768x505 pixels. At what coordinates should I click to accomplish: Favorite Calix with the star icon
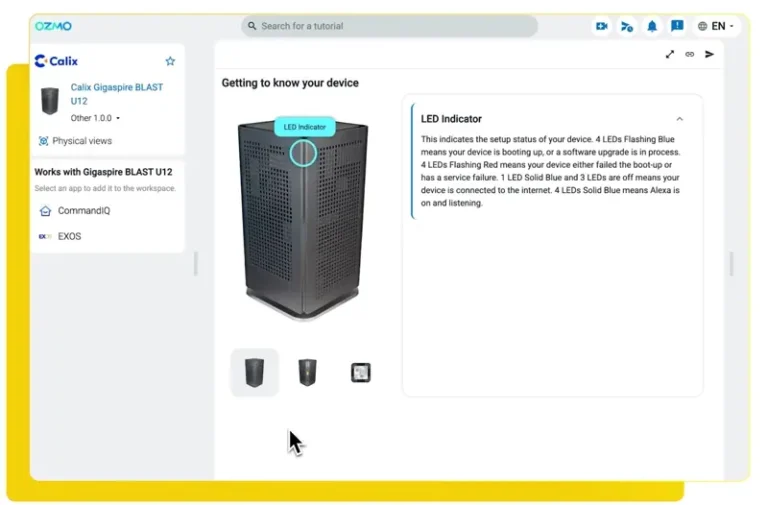pyautogui.click(x=170, y=61)
